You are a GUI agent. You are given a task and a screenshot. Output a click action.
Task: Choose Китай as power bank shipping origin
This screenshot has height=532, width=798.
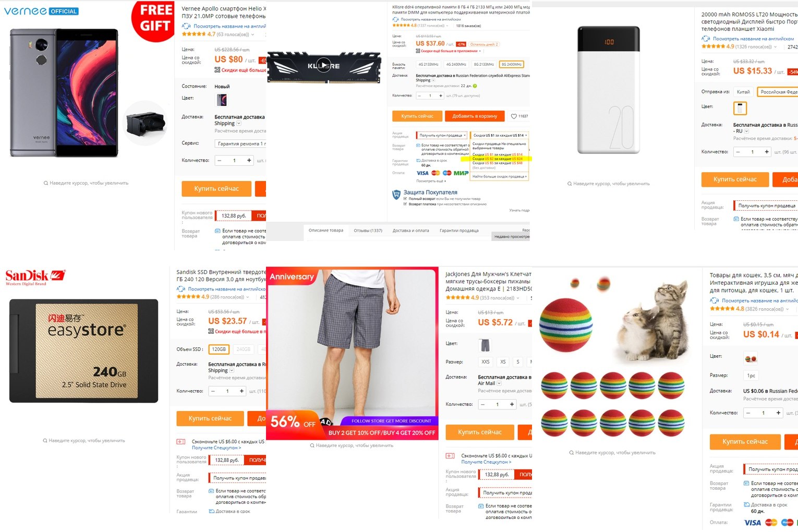coord(743,92)
